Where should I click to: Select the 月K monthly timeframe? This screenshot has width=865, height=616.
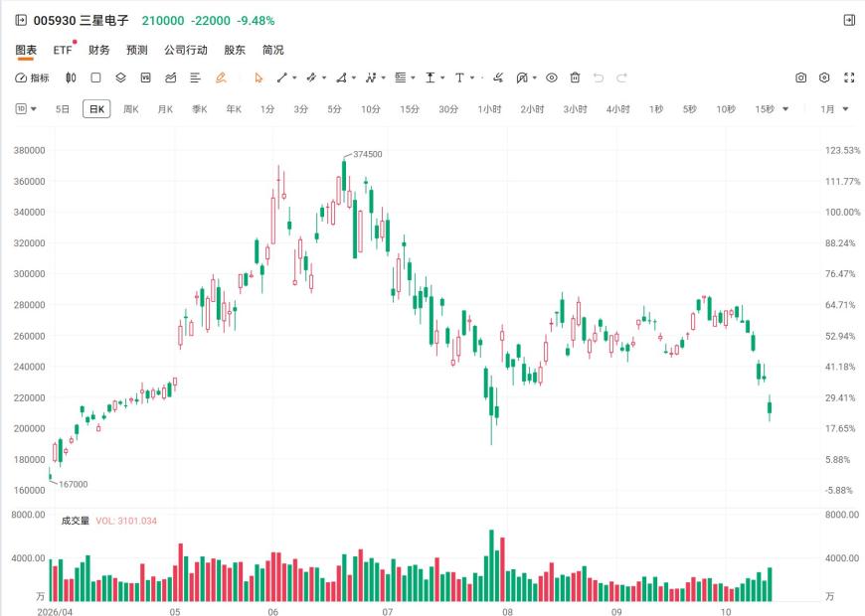pos(165,109)
